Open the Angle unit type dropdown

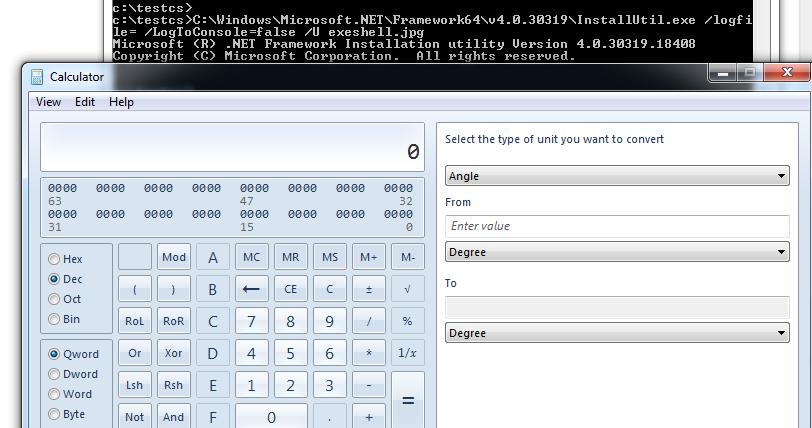tap(617, 176)
